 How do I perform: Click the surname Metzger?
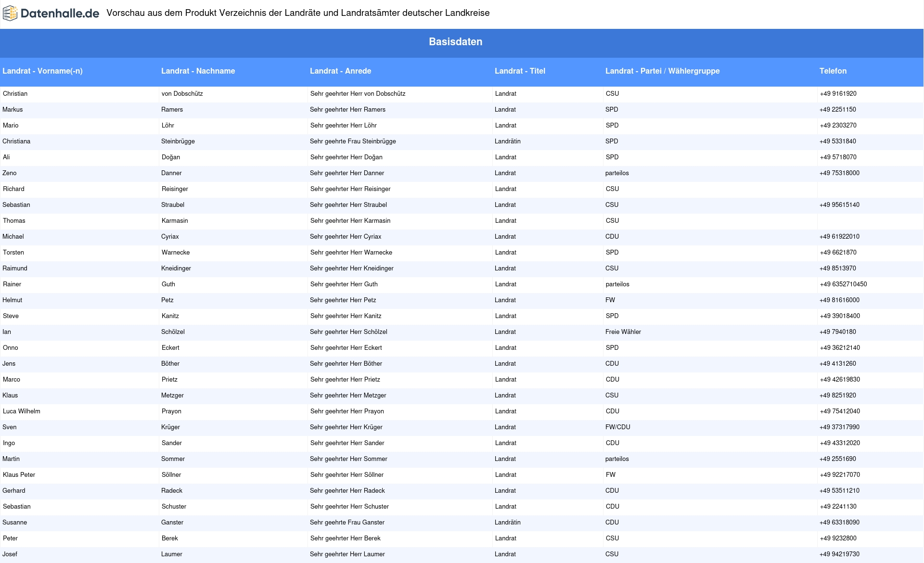172,396
